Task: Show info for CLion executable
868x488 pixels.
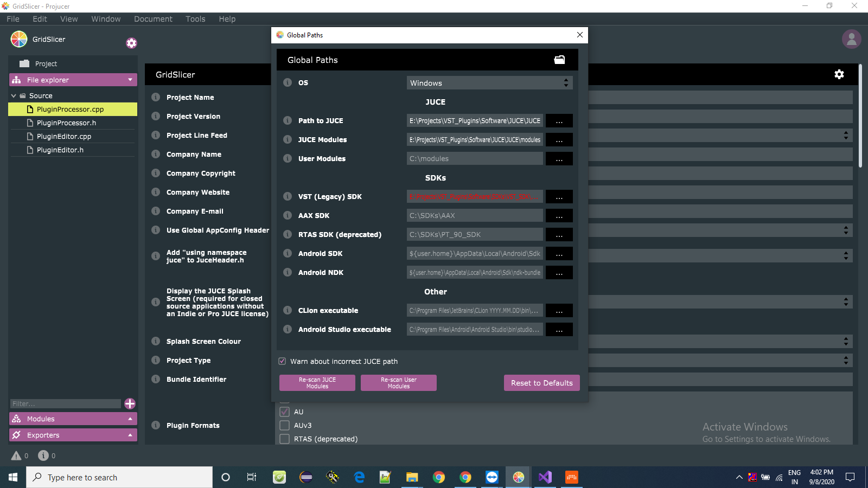Action: [x=288, y=310]
